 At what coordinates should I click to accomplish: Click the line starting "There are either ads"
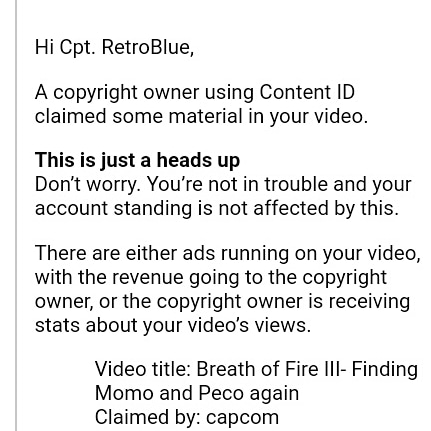pyautogui.click(x=227, y=254)
